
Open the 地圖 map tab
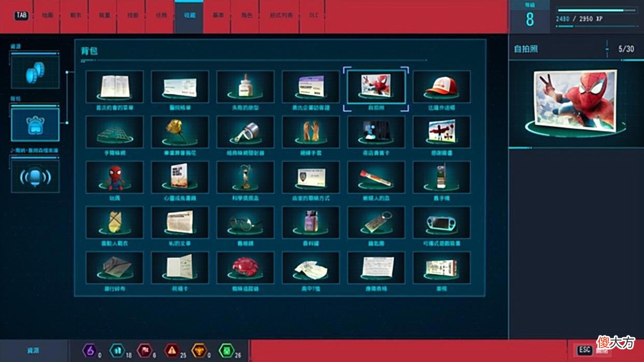[47, 16]
